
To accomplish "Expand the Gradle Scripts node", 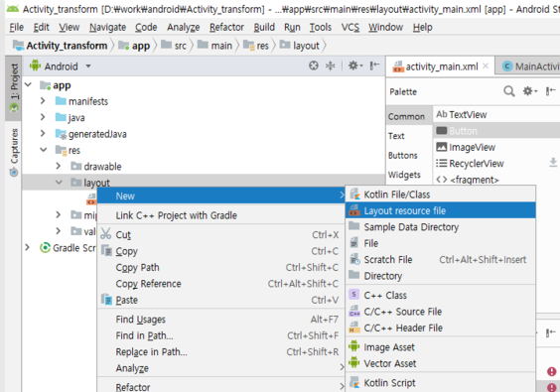I will pyautogui.click(x=28, y=247).
